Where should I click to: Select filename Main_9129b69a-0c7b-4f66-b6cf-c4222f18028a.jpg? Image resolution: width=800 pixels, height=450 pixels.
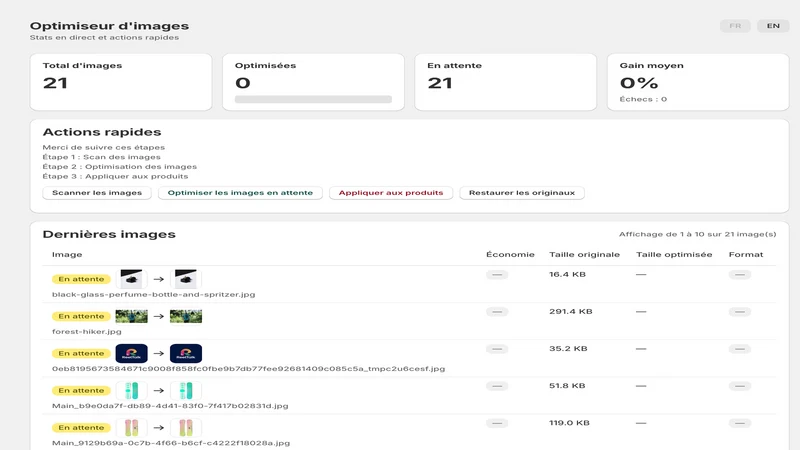click(171, 443)
